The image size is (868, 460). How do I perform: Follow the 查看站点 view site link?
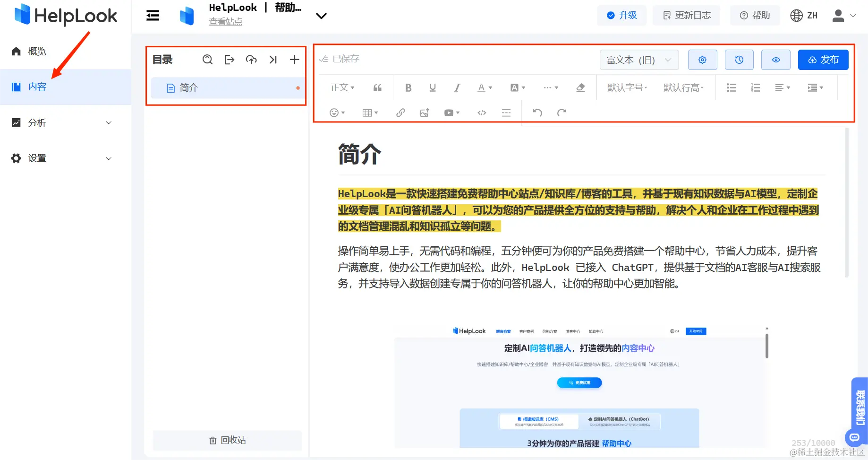[226, 22]
